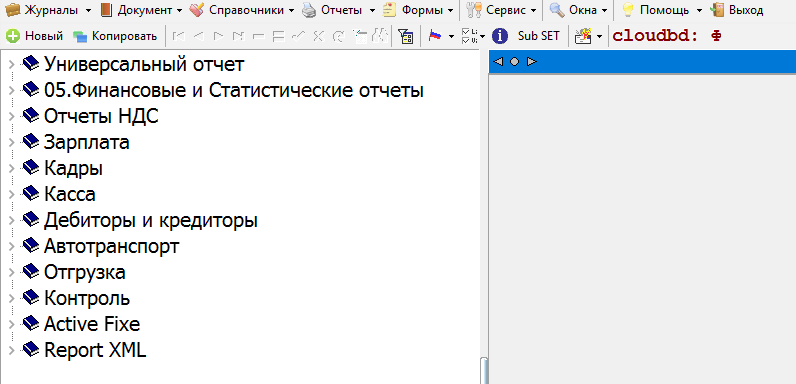Click the wizard card toolbar icon
796x384 pixels.
[x=583, y=36]
